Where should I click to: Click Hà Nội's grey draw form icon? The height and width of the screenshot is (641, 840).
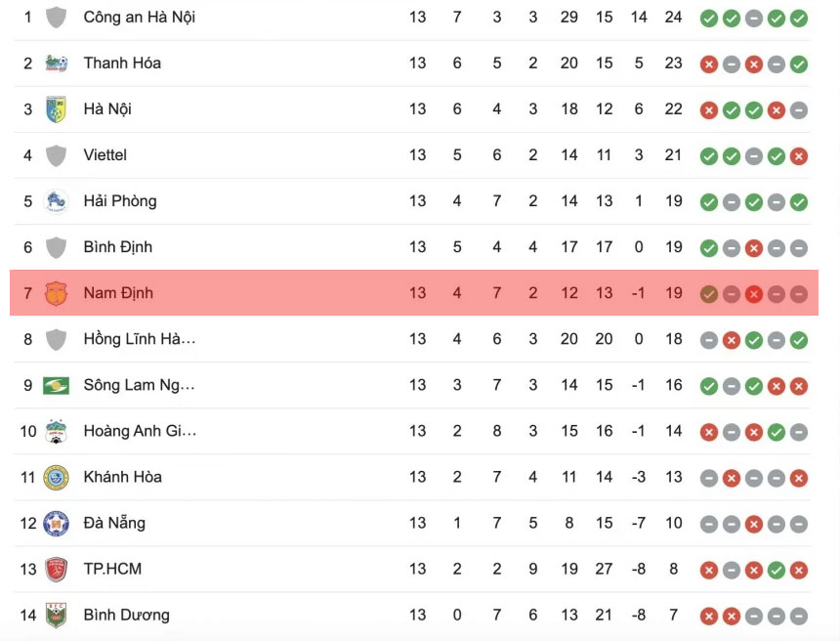coord(798,109)
